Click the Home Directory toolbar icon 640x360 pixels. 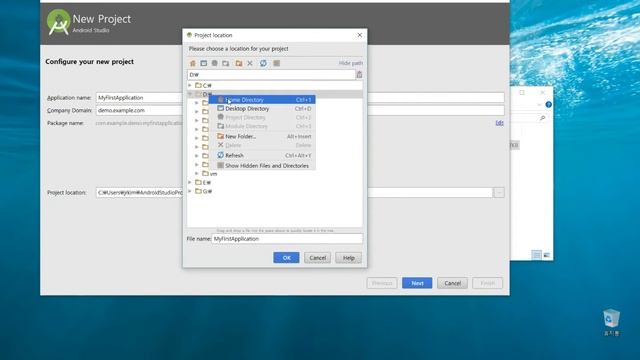193,63
